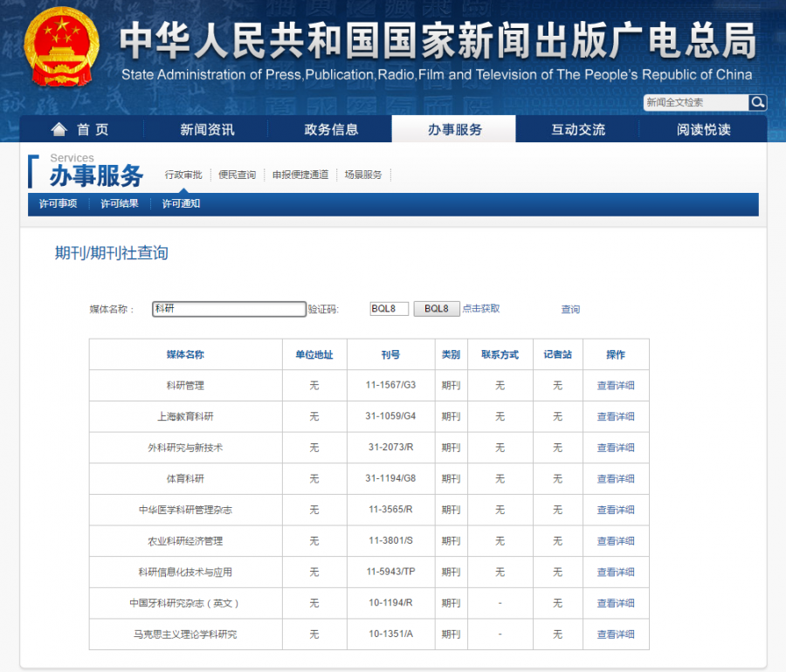Click the 11-3801/S issue number

(390, 540)
